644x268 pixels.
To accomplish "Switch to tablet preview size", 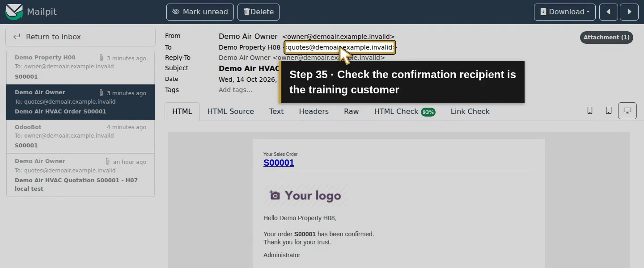I will click(x=609, y=111).
